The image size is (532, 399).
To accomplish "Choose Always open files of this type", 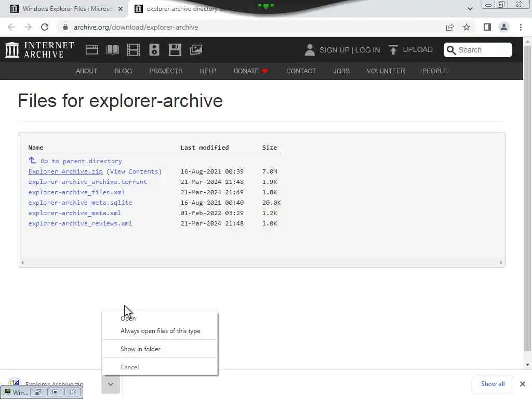I will pyautogui.click(x=159, y=331).
